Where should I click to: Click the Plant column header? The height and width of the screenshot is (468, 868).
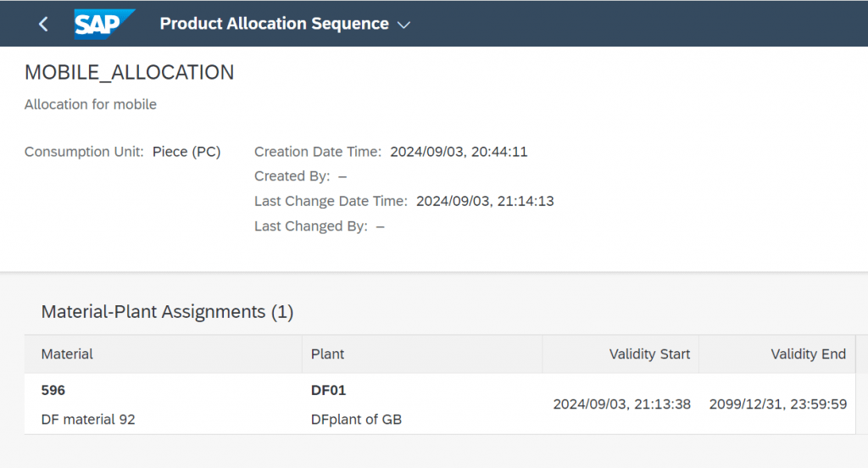327,354
